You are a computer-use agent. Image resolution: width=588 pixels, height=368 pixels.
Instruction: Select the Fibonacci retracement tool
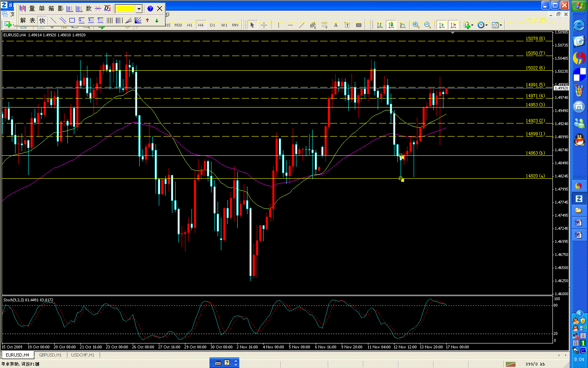324,25
